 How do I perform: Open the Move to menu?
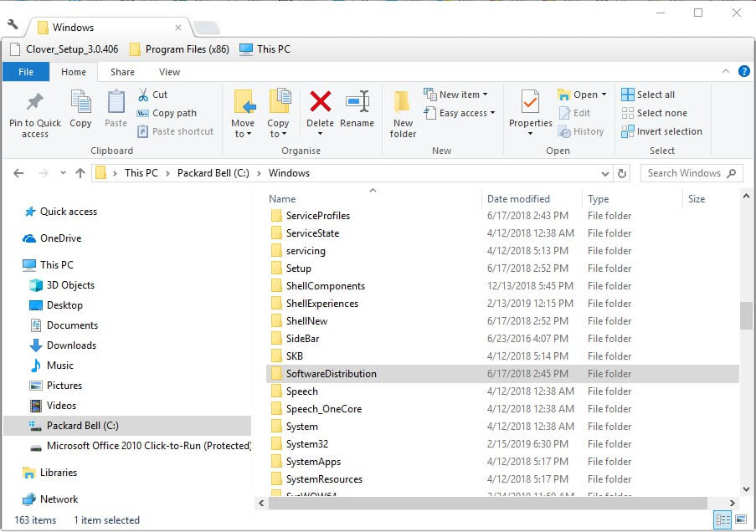243,114
